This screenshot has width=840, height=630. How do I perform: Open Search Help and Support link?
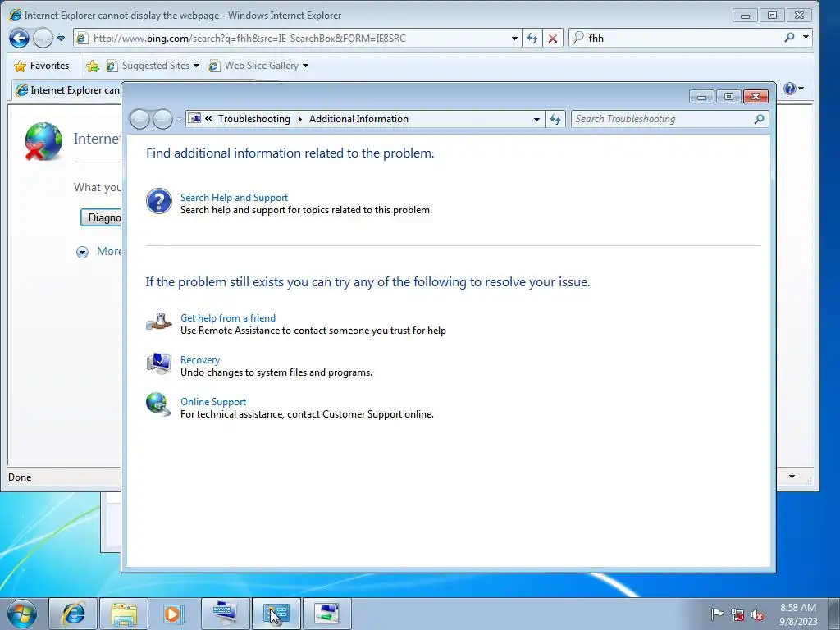[234, 197]
